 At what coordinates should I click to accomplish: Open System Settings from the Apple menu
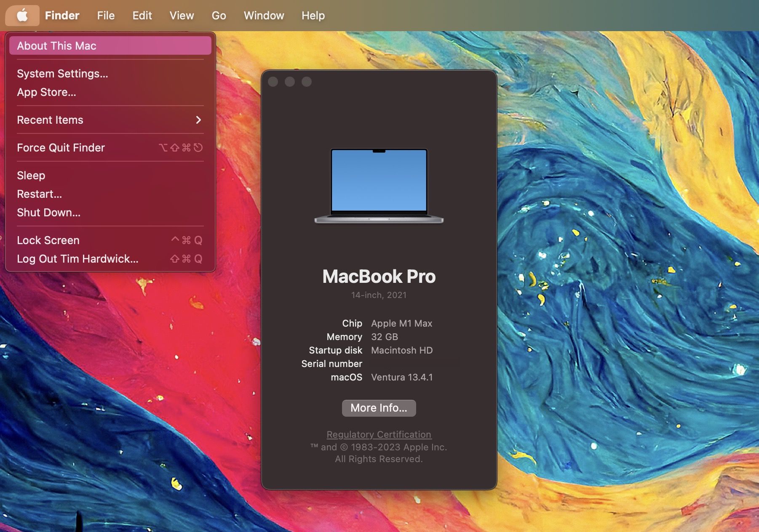(x=62, y=74)
